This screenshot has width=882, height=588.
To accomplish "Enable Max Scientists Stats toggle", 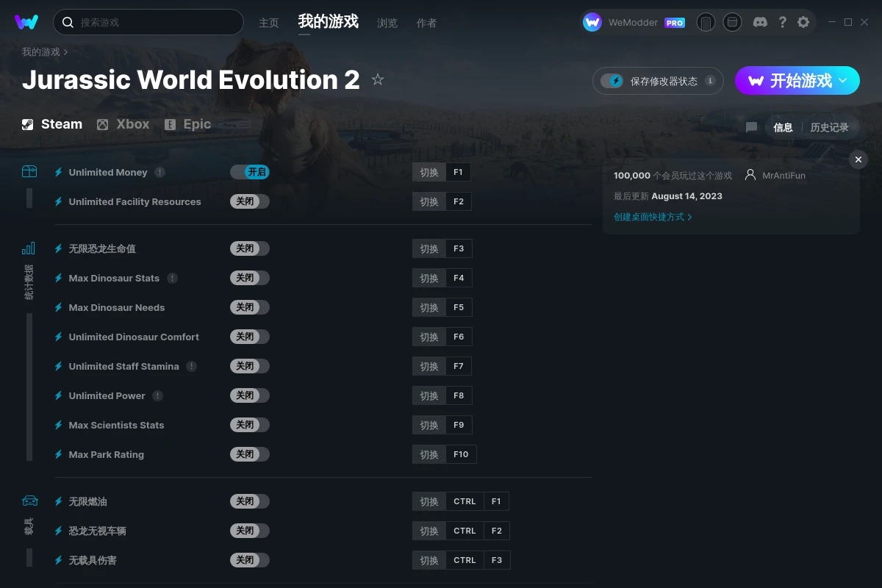I will [x=250, y=425].
